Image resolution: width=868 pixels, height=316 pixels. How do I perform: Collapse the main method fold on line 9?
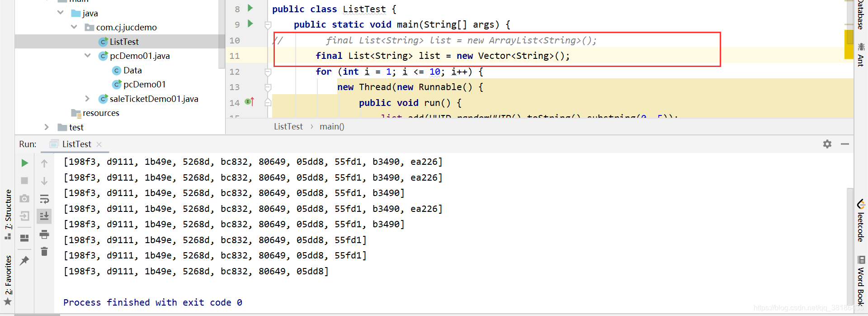[x=268, y=24]
